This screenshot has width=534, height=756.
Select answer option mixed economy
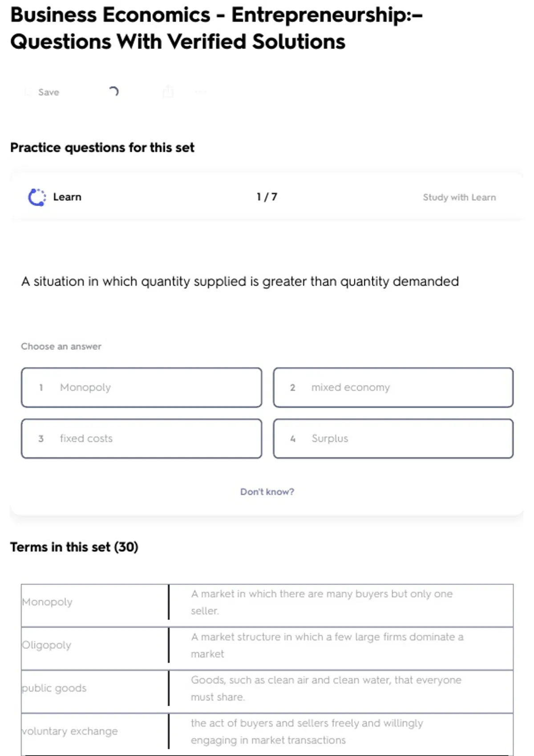click(393, 387)
